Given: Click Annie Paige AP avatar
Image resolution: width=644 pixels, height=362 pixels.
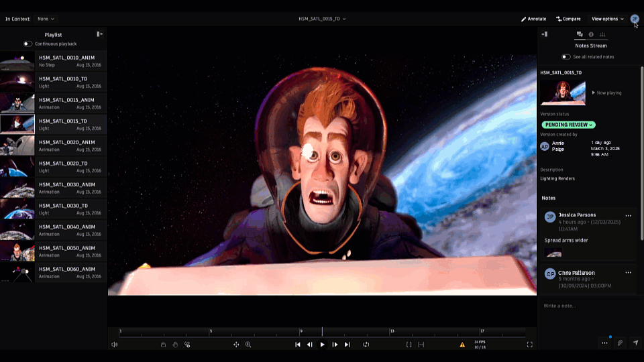Looking at the screenshot, I should point(545,147).
